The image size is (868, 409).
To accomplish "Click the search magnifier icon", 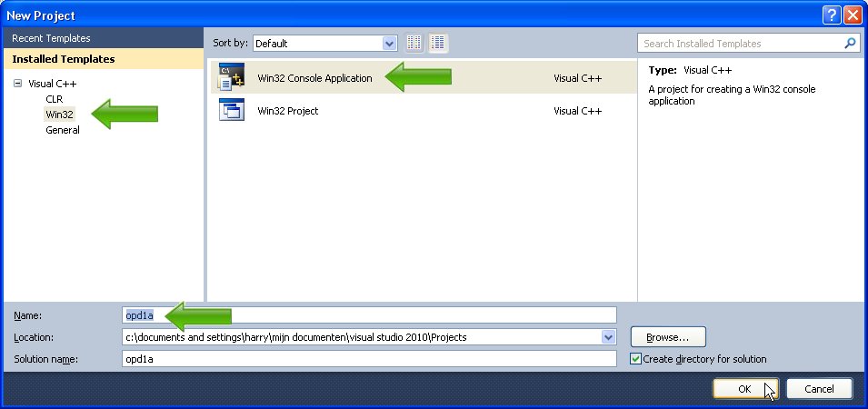I will [850, 43].
